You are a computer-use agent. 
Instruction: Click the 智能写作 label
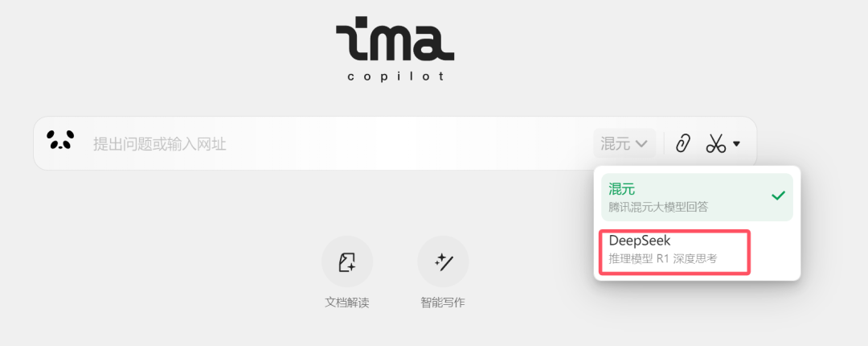coord(443,303)
